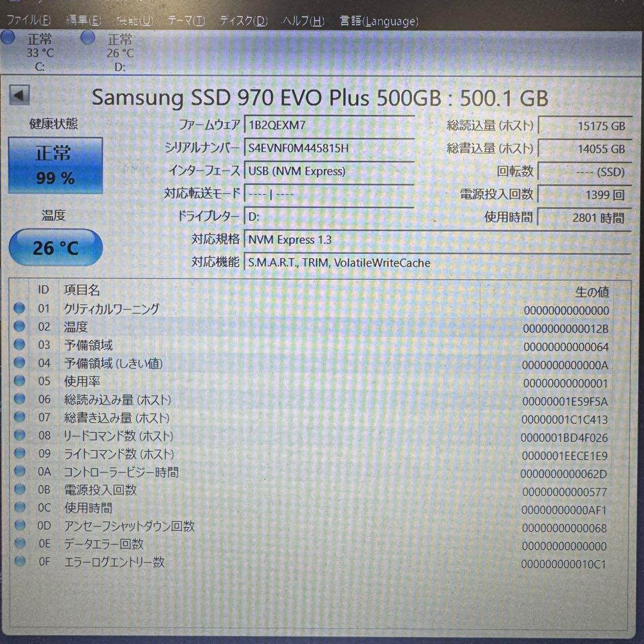
Task: Click the blue dot beside データエラー回数
Action: (x=20, y=543)
